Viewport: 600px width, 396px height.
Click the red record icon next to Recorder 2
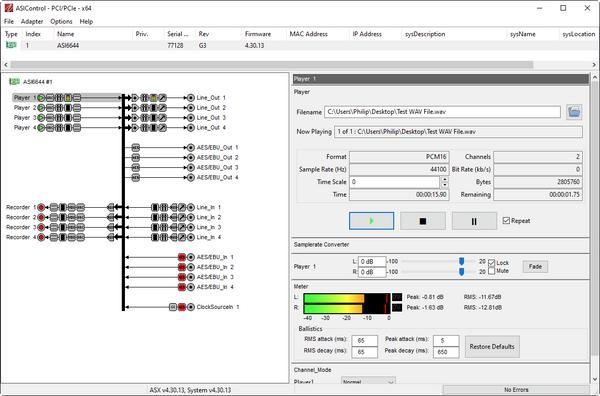point(41,217)
